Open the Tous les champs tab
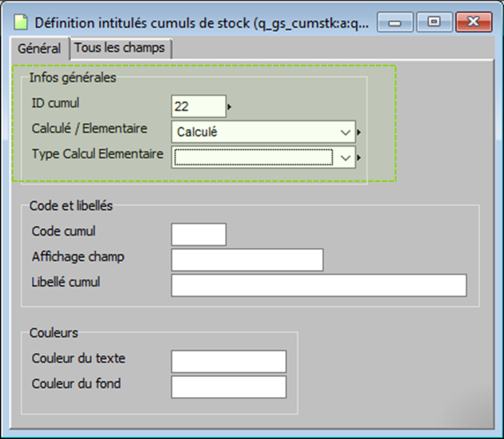 [x=120, y=48]
